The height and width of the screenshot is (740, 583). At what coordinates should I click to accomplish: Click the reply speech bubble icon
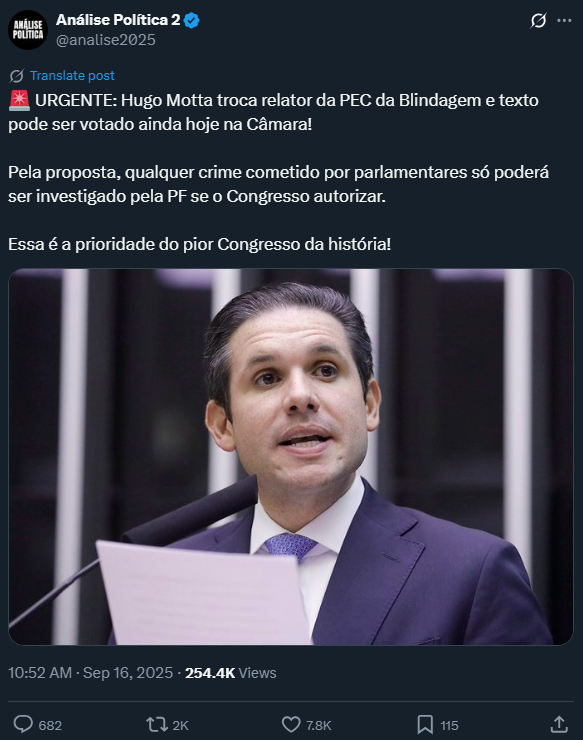coord(23,724)
